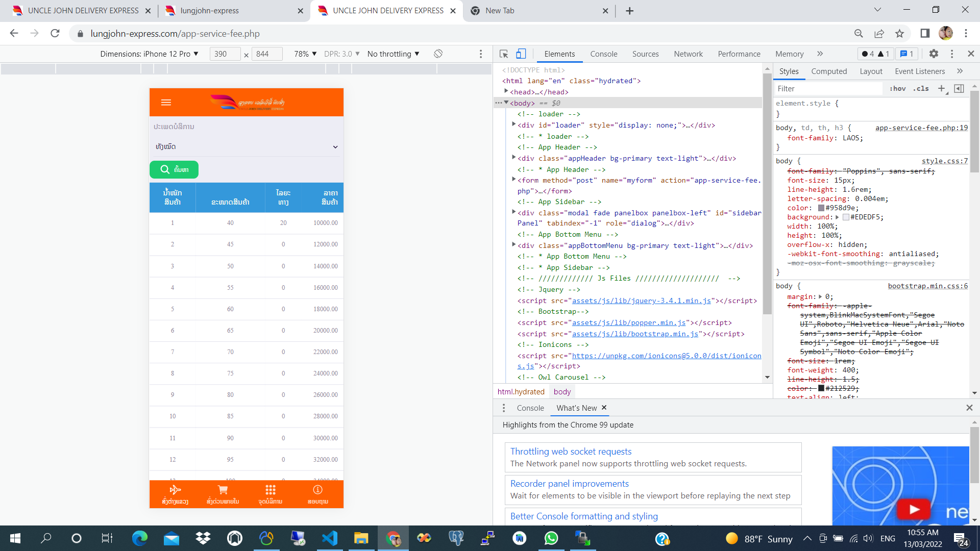Image resolution: width=980 pixels, height=551 pixels.
Task: Click the rotate device orientation icon
Action: pos(438,54)
